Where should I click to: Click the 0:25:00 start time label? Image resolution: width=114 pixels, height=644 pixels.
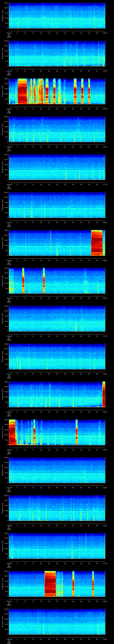[9, 147]
